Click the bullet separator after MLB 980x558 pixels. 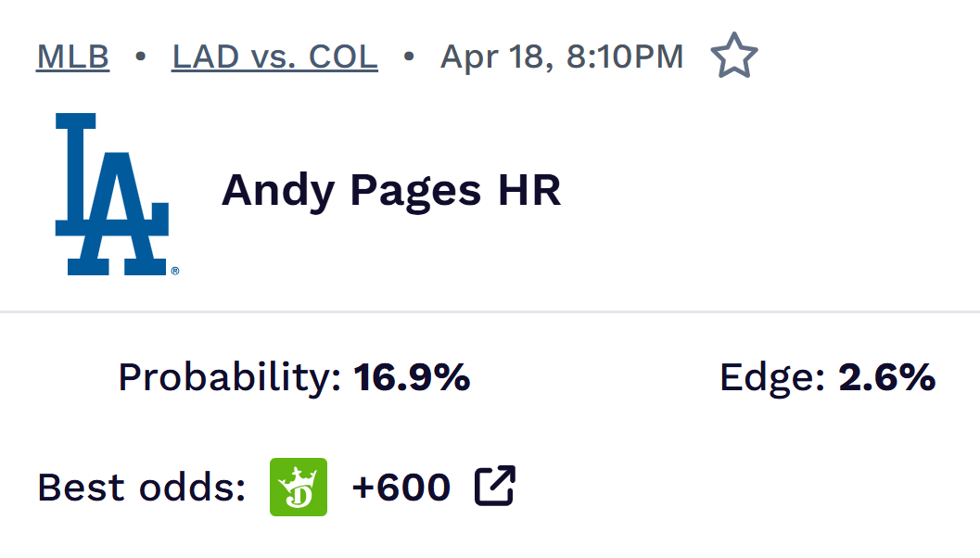[x=141, y=57]
